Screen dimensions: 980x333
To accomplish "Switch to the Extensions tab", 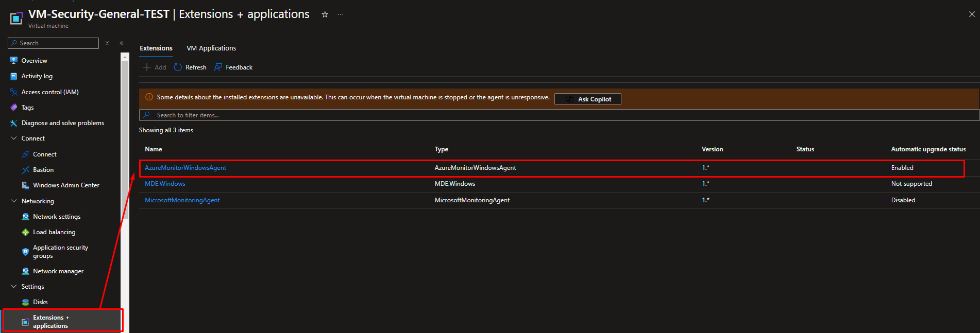I will click(156, 48).
